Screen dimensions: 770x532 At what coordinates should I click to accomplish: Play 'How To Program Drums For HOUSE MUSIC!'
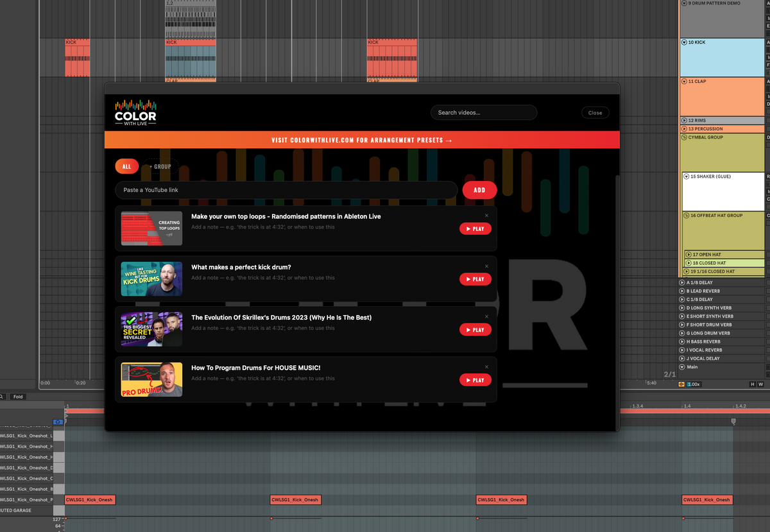point(475,380)
